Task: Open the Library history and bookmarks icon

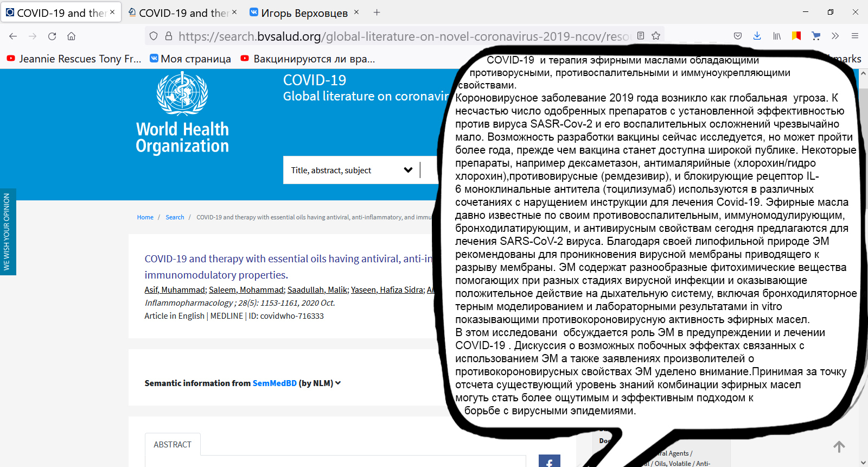Action: point(777,36)
